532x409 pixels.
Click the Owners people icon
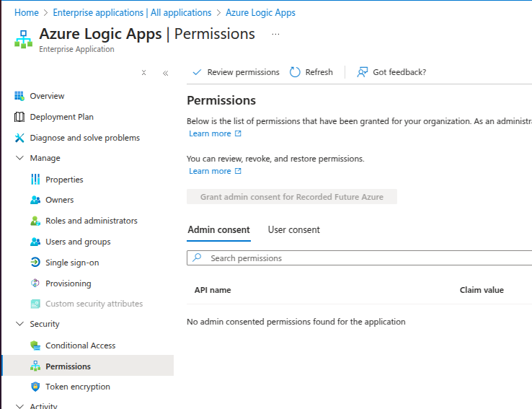coord(35,200)
